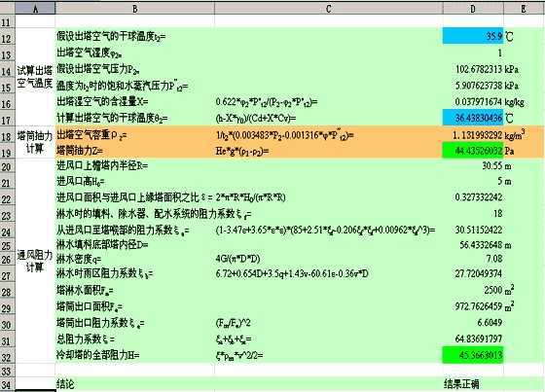Click cell value 102.6782313

479,69
